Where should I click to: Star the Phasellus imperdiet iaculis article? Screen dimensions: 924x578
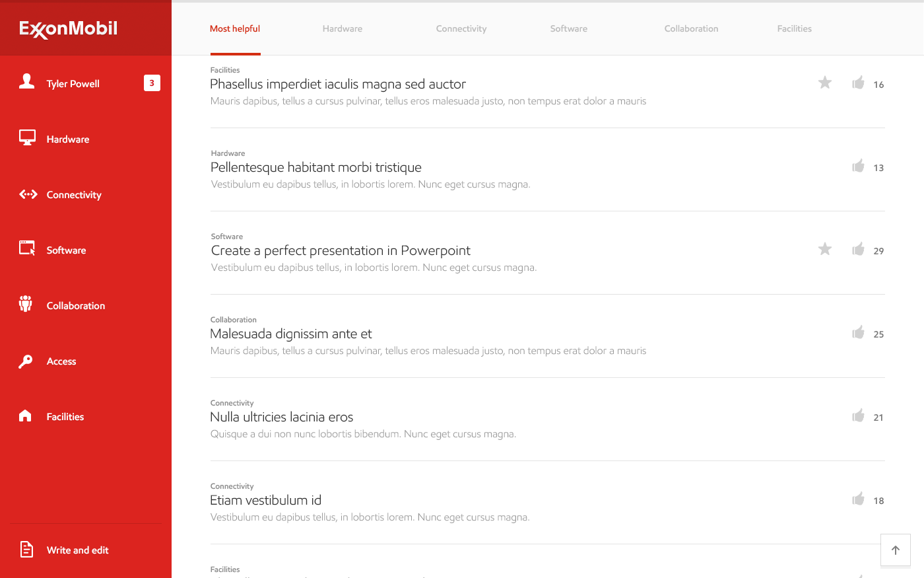825,83
